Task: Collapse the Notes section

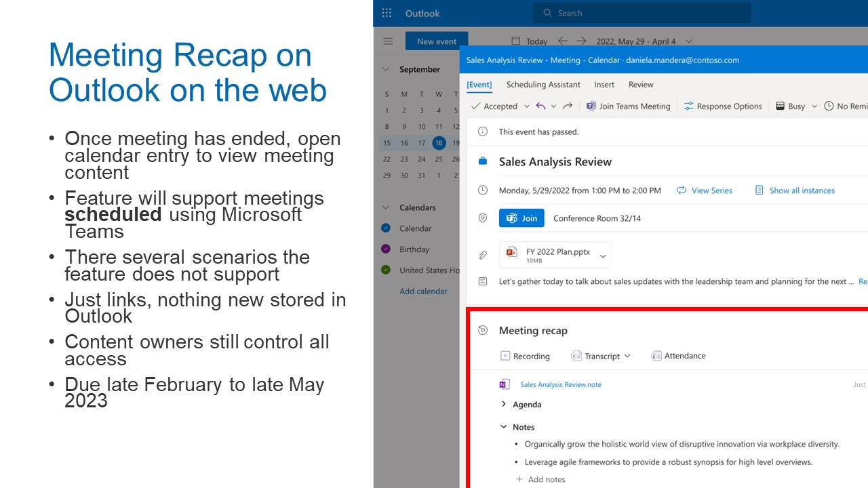Action: point(504,427)
